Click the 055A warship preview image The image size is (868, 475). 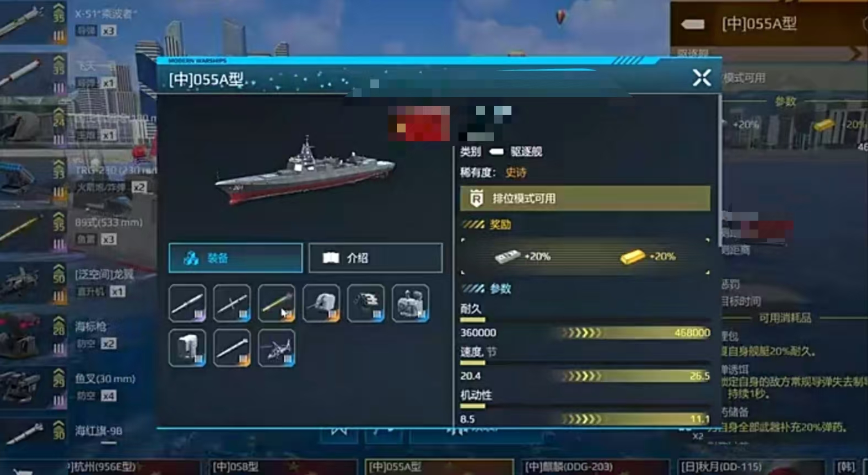[x=305, y=170]
